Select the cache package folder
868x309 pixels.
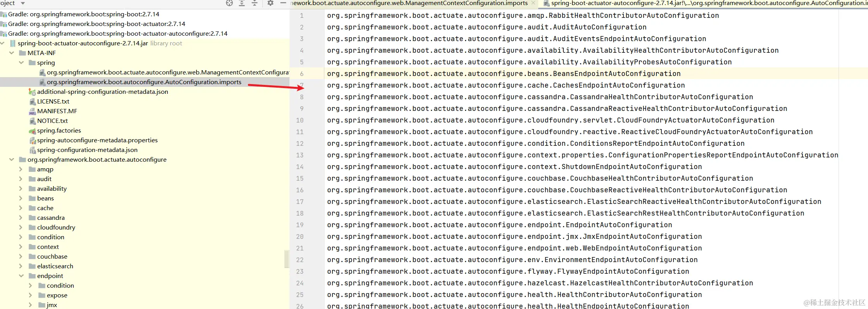pyautogui.click(x=45, y=208)
